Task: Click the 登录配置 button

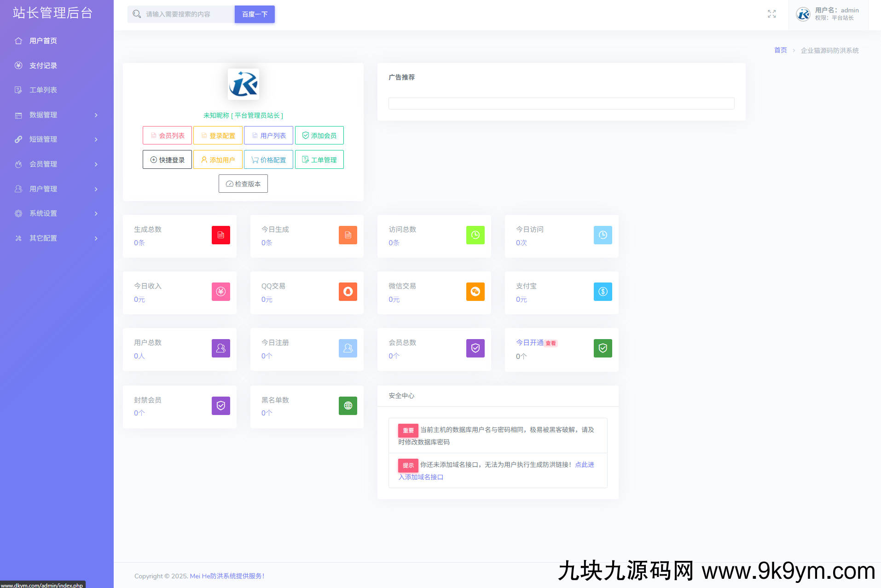Action: click(218, 135)
